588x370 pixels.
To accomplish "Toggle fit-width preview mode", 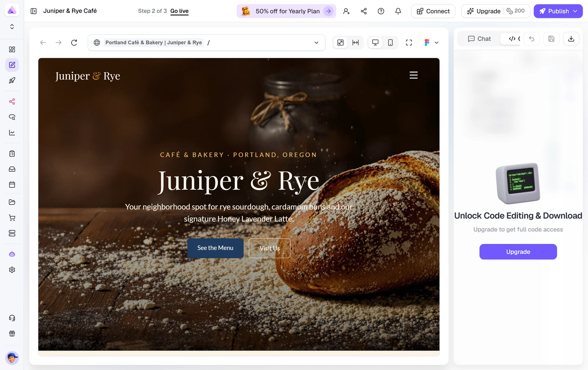I will coord(355,43).
